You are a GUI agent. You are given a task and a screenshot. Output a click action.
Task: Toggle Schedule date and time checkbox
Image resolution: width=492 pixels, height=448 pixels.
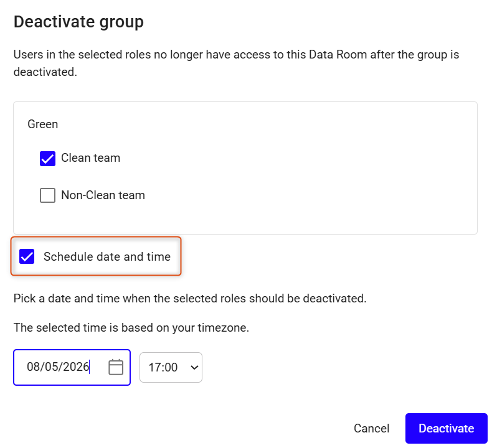coord(27,256)
